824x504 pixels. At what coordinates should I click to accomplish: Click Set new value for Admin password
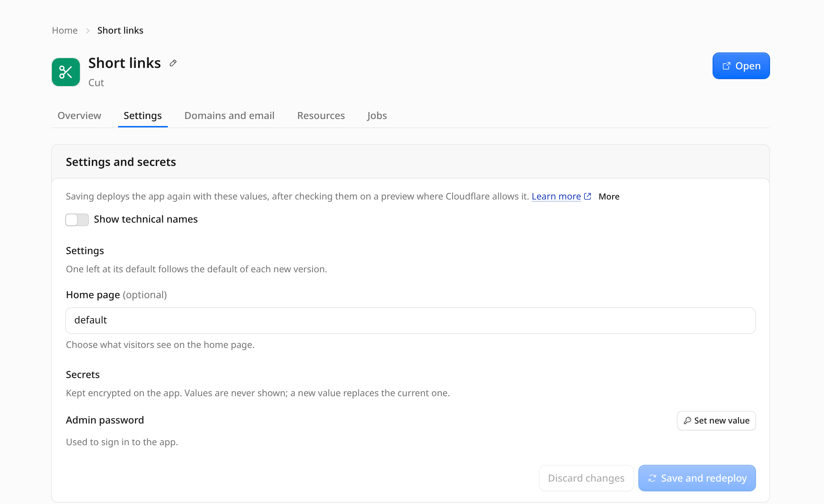716,421
